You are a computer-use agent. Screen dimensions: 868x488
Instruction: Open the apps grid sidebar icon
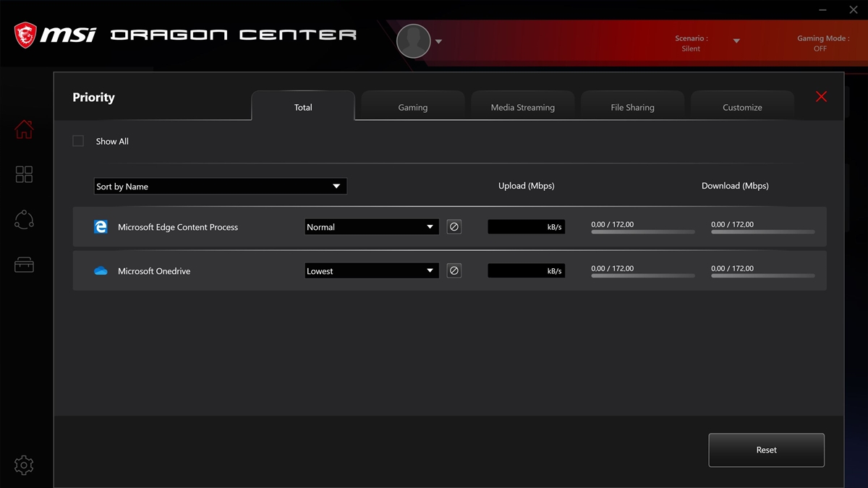coord(24,174)
